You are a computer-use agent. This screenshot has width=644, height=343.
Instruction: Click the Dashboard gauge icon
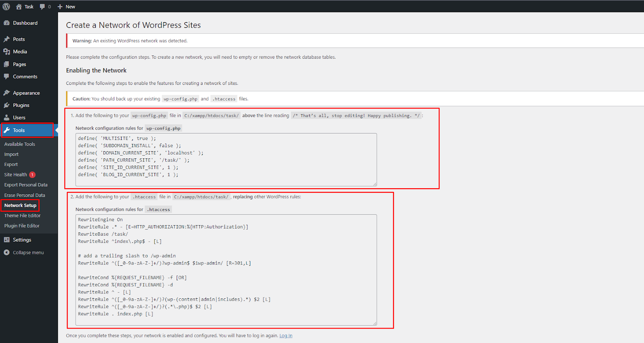[6, 23]
